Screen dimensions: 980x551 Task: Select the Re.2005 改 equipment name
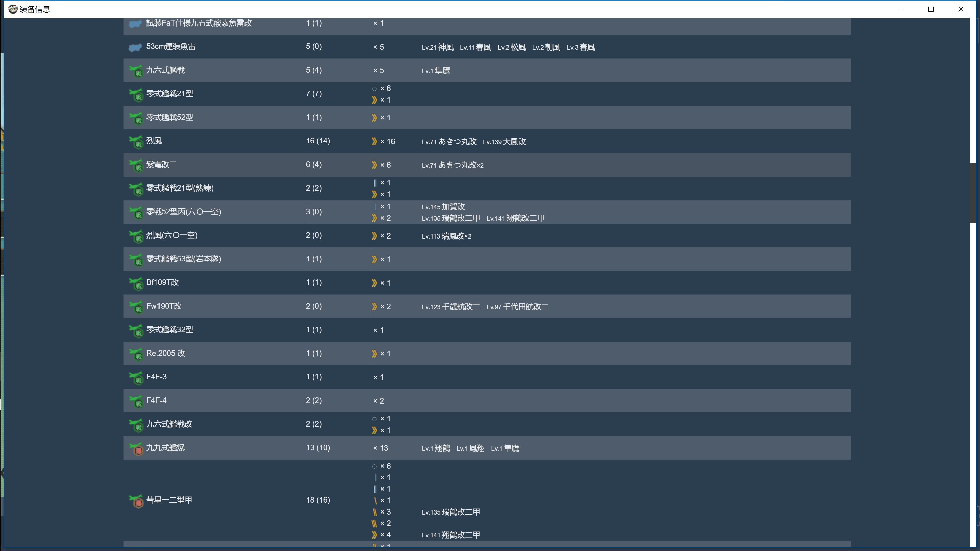tap(166, 353)
